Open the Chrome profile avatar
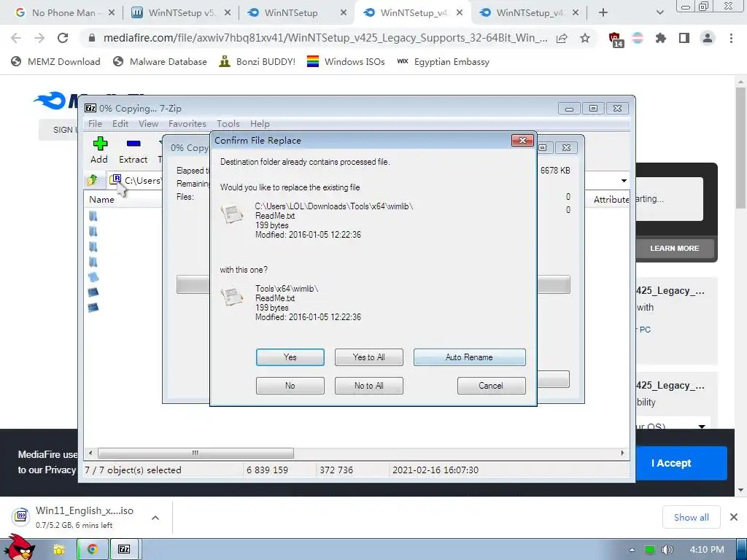This screenshot has height=560, width=747. 708,38
